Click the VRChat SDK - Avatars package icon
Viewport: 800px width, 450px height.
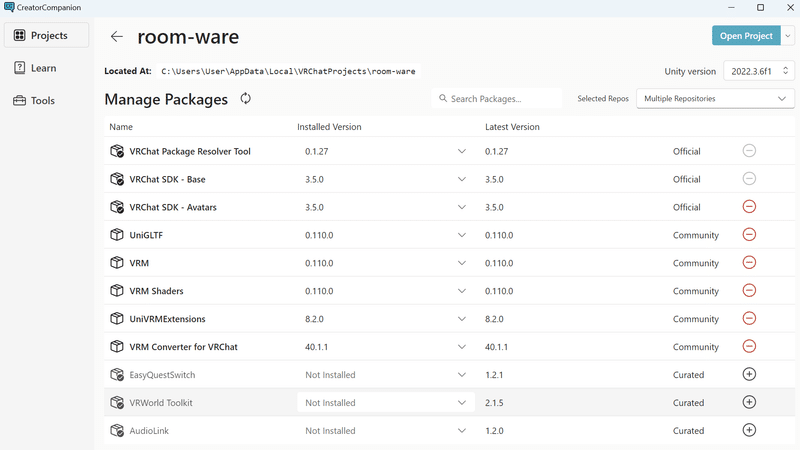(x=117, y=207)
